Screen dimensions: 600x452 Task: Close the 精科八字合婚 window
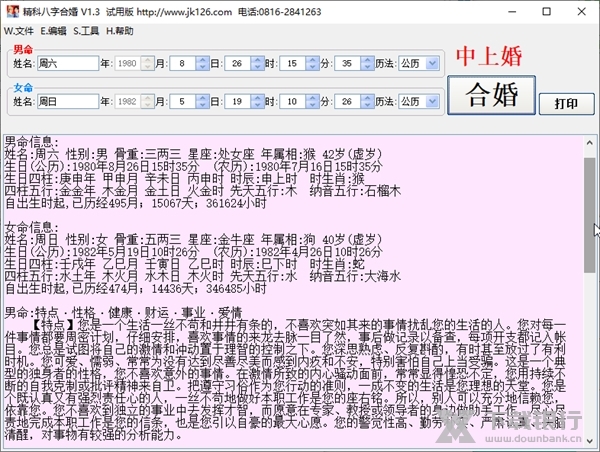pos(582,12)
